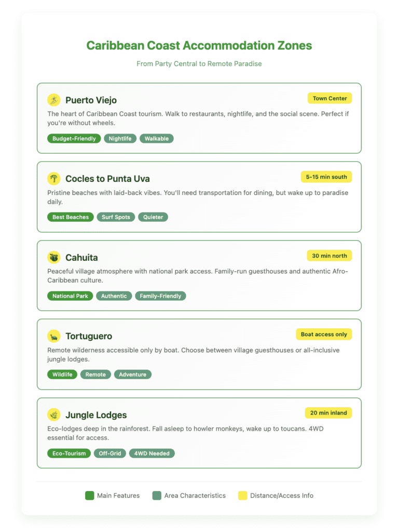Click the Surf Spots tag
397x532 pixels.
[x=116, y=217]
